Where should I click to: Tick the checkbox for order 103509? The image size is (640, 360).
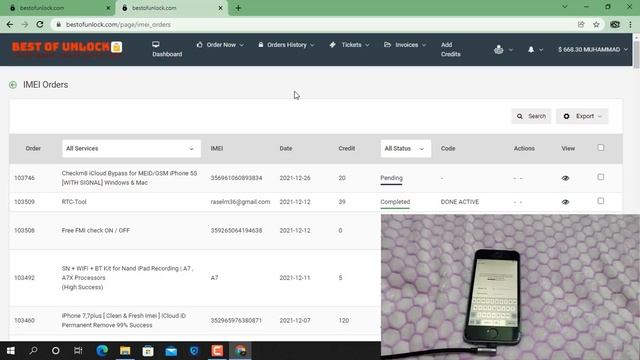tap(601, 201)
